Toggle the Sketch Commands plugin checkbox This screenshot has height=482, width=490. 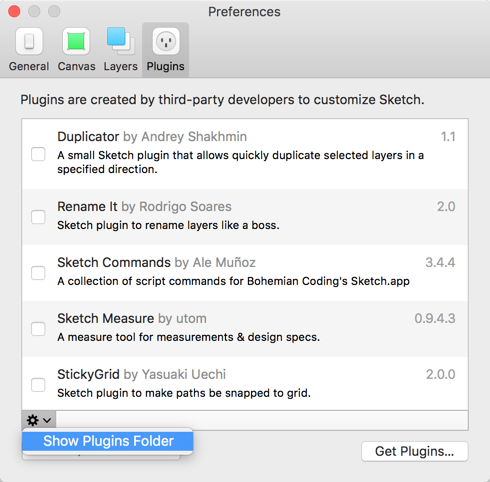point(38,273)
